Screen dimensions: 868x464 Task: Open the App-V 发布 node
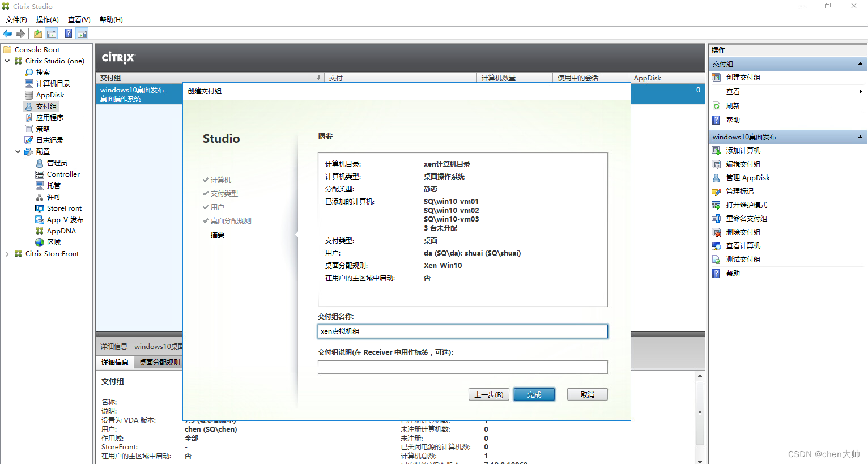tap(65, 220)
